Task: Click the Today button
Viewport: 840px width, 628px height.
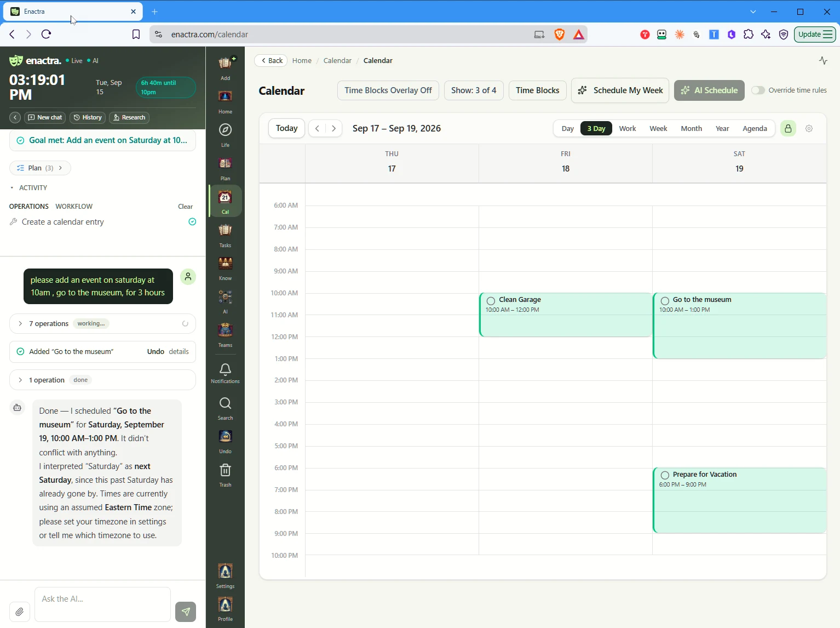Action: (287, 128)
